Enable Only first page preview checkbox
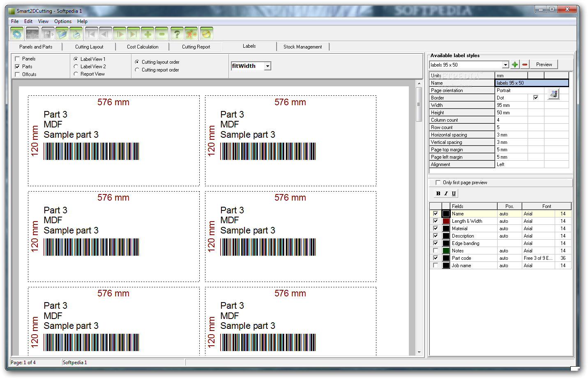Viewport: 588px width, 379px height. point(438,183)
